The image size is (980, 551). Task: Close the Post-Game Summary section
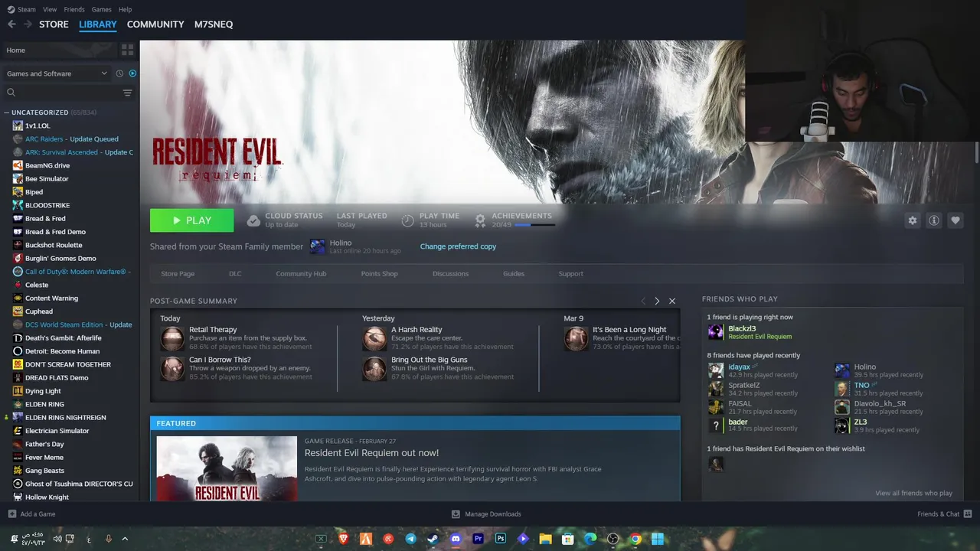pos(672,301)
